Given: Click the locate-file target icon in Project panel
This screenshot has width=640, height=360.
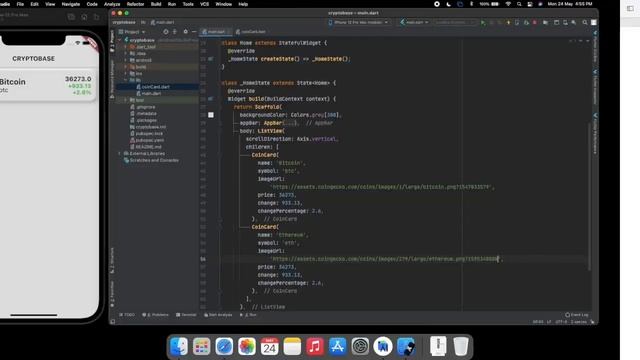Looking at the screenshot, I should tap(166, 31).
